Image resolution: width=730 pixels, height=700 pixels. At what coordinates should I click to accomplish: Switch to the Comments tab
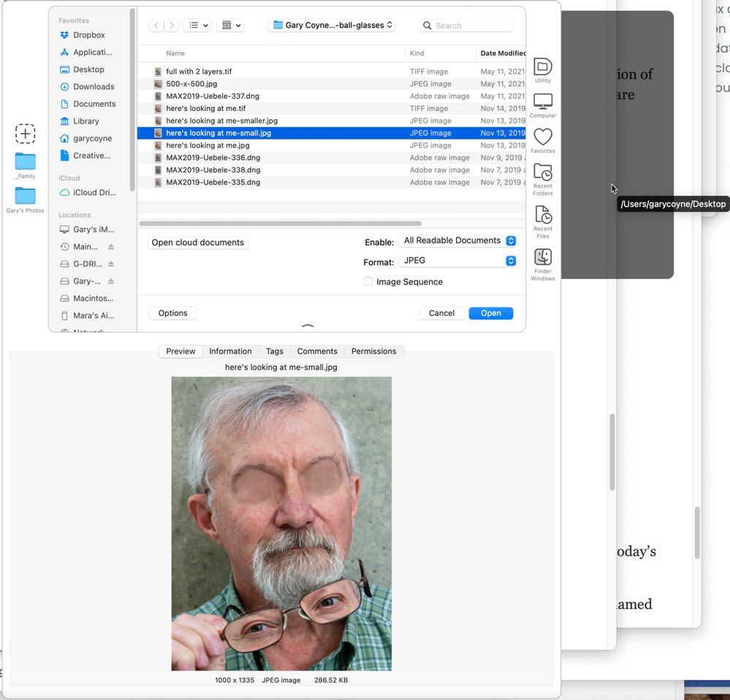click(317, 351)
